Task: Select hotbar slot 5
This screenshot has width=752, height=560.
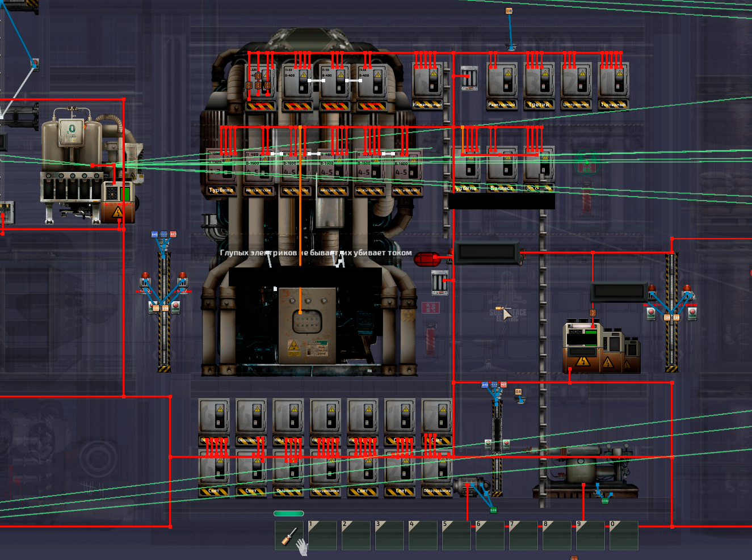Action: pyautogui.click(x=456, y=536)
